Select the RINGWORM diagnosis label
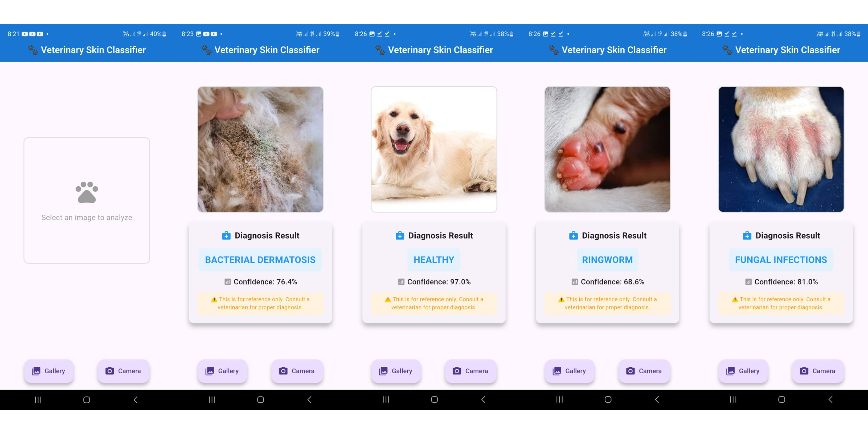This screenshot has width=868, height=434. 607,260
